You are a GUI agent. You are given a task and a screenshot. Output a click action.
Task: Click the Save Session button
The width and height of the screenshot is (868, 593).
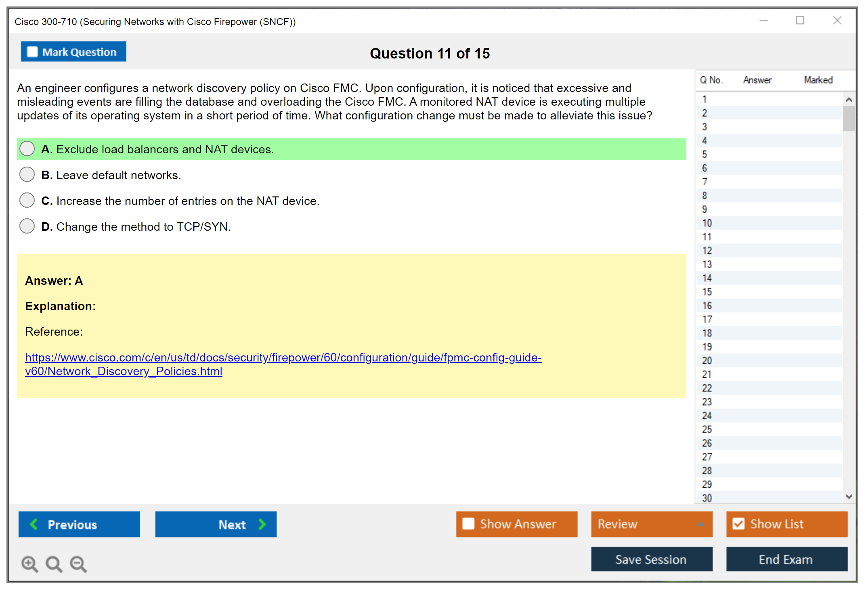[651, 559]
